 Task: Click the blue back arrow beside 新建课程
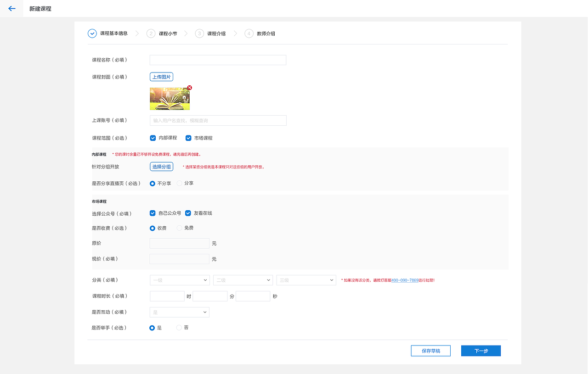point(11,8)
